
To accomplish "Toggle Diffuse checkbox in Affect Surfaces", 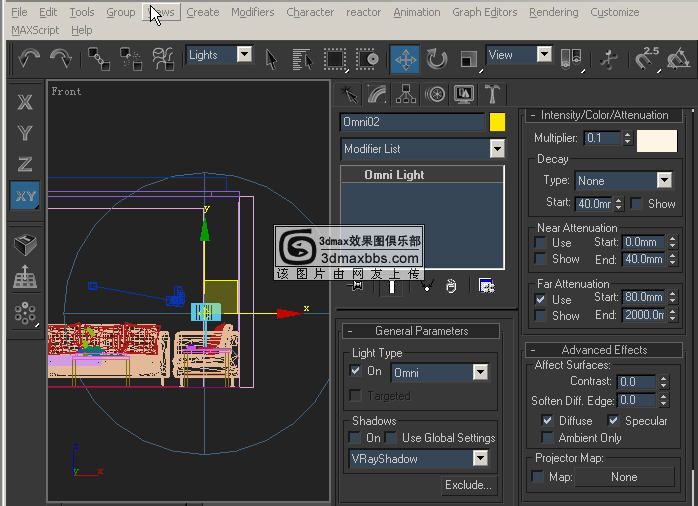I will click(x=547, y=420).
